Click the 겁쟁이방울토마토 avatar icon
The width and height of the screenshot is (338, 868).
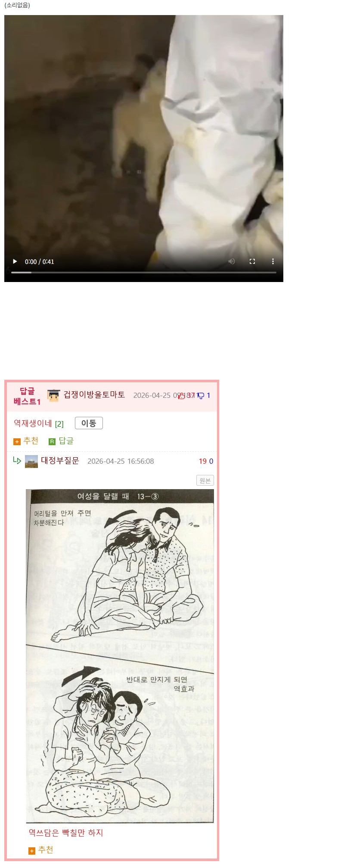(53, 395)
